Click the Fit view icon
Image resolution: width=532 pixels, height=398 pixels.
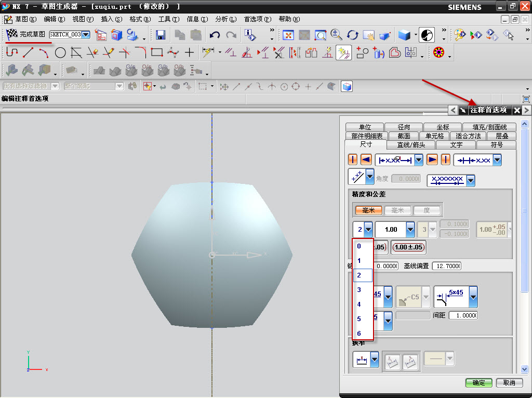point(288,35)
